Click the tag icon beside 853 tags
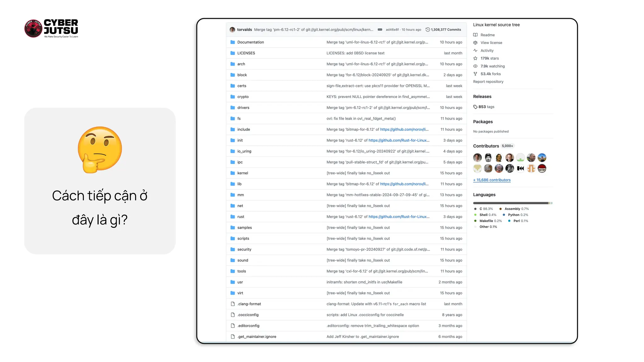644x362 pixels. pos(475,107)
